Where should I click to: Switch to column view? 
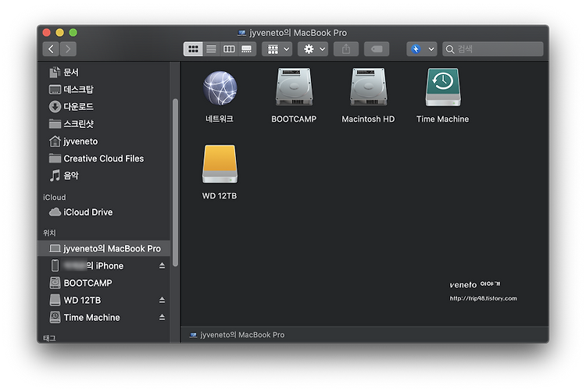[229, 49]
